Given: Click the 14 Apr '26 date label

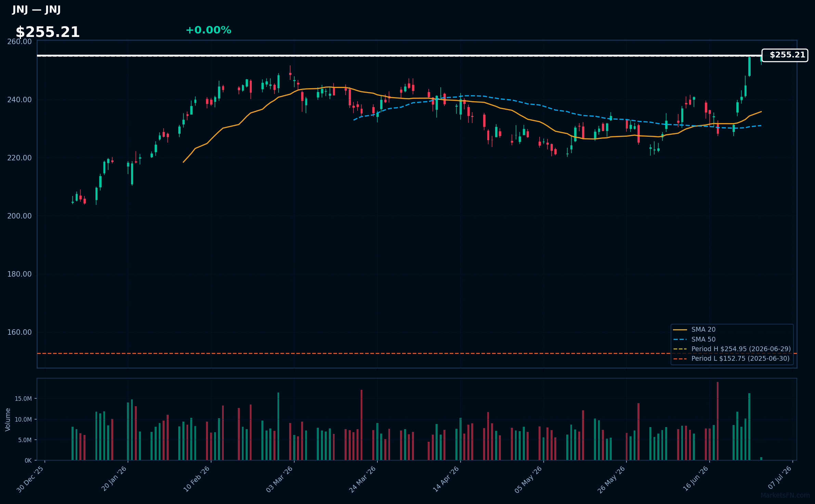Looking at the screenshot, I should click(x=446, y=479).
